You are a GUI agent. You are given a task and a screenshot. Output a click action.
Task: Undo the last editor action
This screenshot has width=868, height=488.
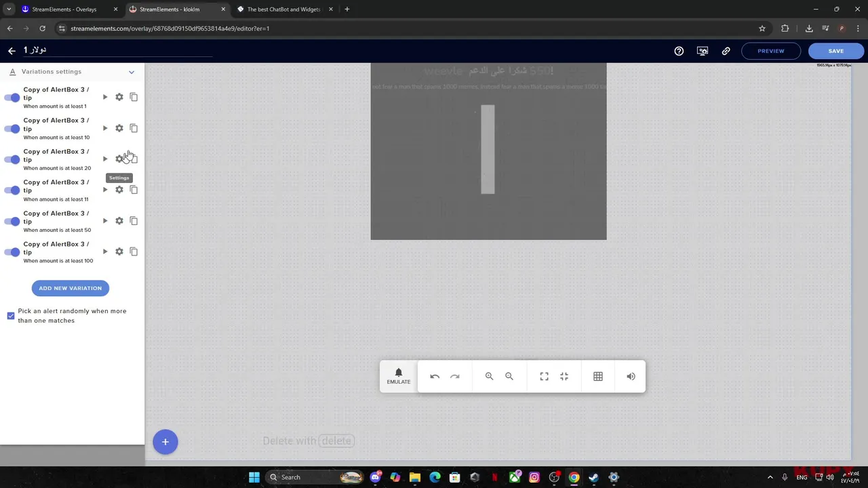(435, 376)
